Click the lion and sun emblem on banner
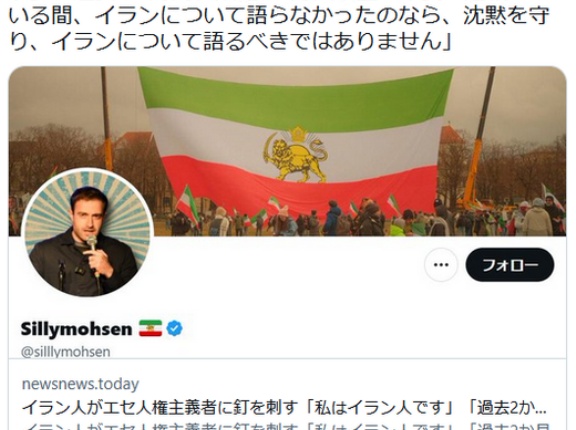Image resolution: width=576 pixels, height=430 pixels. pos(296,154)
